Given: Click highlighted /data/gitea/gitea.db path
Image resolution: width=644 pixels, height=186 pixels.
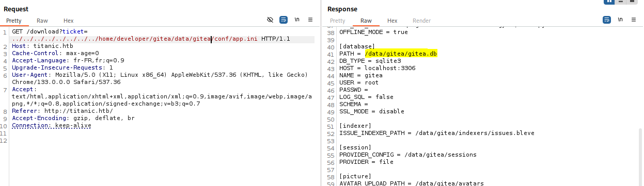Looking at the screenshot, I should pos(401,54).
